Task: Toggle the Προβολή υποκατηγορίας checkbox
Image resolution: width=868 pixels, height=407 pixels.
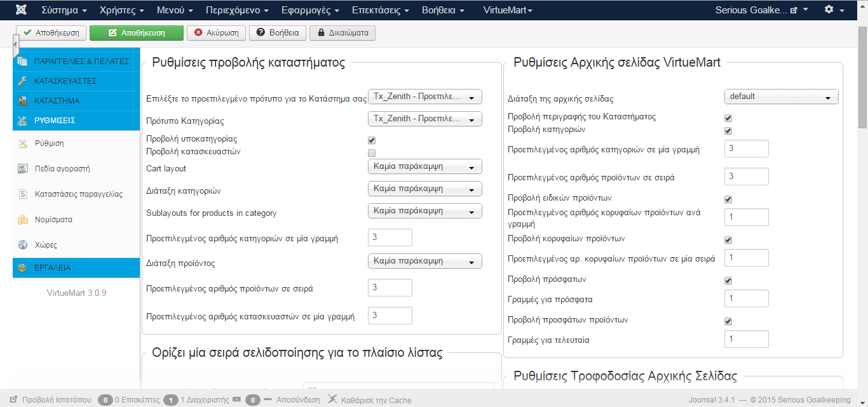Action: tap(372, 140)
